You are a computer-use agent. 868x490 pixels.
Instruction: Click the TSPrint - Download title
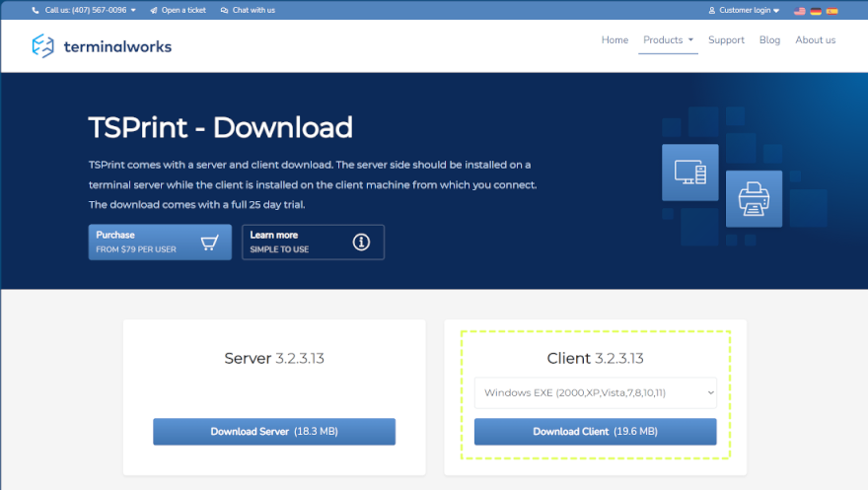tap(220, 128)
